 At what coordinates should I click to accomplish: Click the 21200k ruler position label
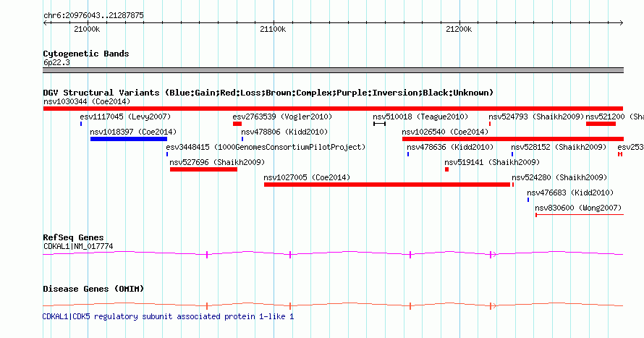click(459, 29)
